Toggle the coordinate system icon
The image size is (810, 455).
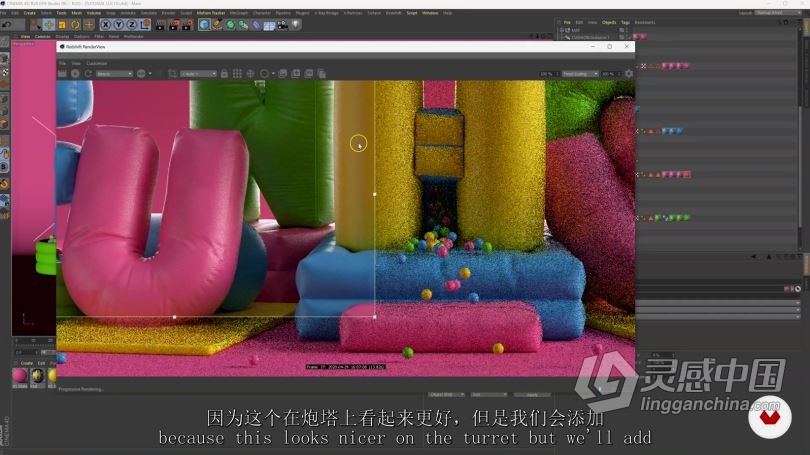point(145,24)
